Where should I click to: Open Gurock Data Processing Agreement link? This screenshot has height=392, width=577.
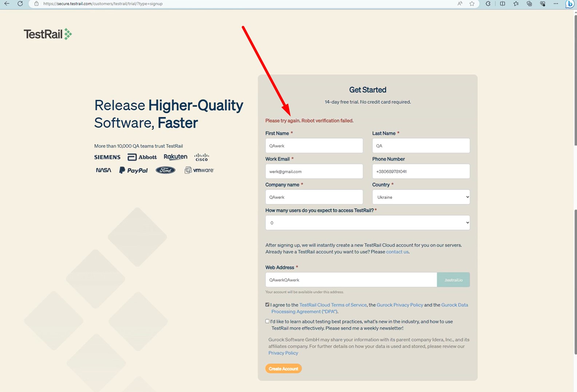point(370,308)
